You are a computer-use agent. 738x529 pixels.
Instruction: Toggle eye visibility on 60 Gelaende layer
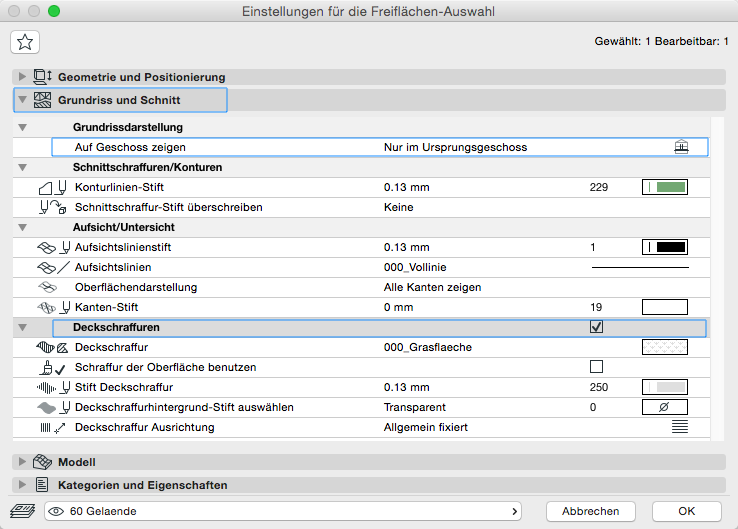[56, 511]
